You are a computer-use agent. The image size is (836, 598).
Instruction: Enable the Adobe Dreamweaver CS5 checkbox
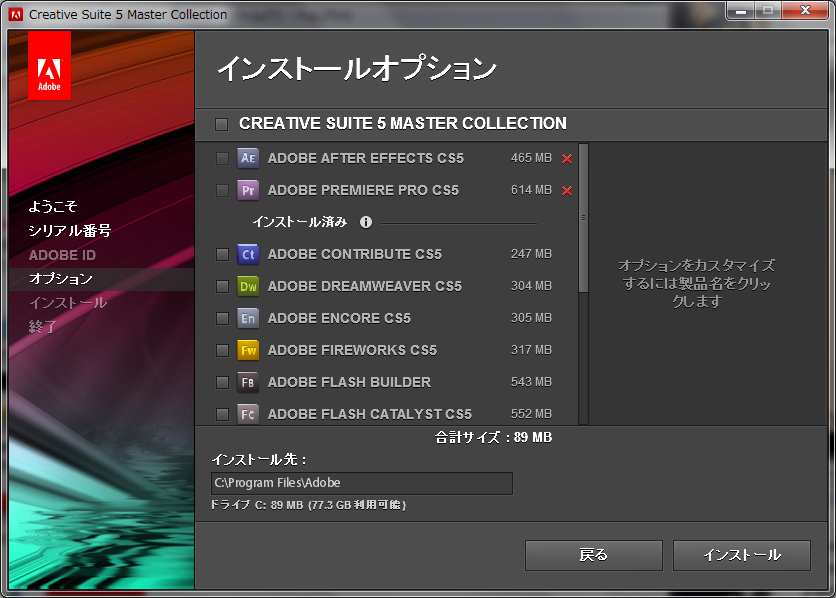222,286
